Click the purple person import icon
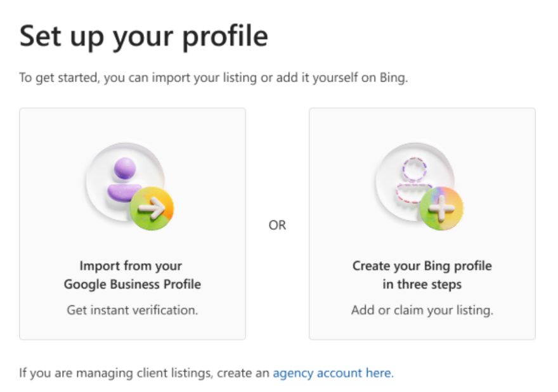The width and height of the screenshot is (558, 392). pyautogui.click(x=126, y=178)
